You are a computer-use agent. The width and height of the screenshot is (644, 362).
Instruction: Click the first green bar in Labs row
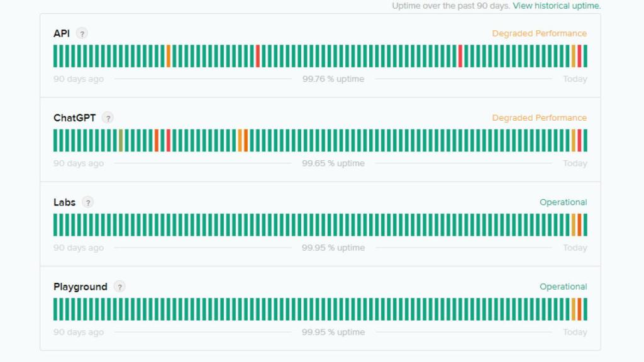click(55, 225)
